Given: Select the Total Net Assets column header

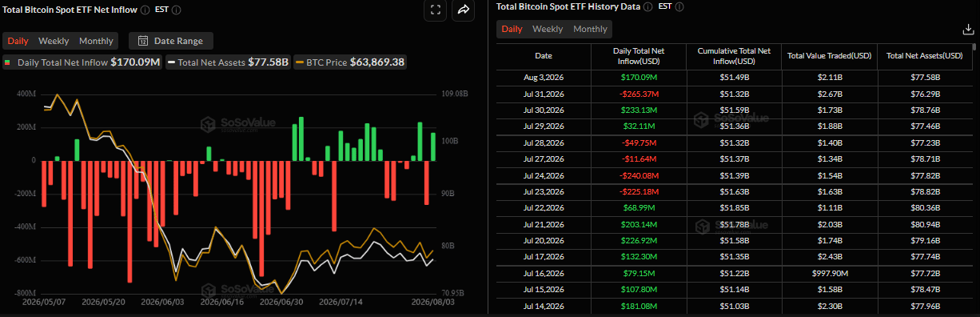Looking at the screenshot, I should pyautogui.click(x=925, y=56).
